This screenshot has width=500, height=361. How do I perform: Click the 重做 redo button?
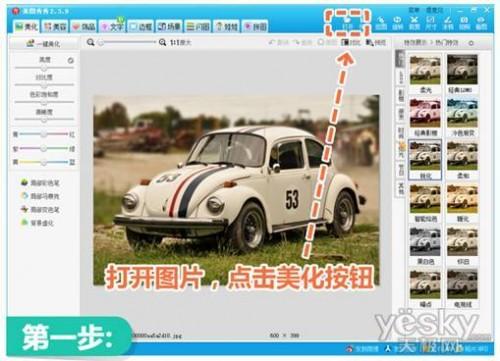pos(303,43)
